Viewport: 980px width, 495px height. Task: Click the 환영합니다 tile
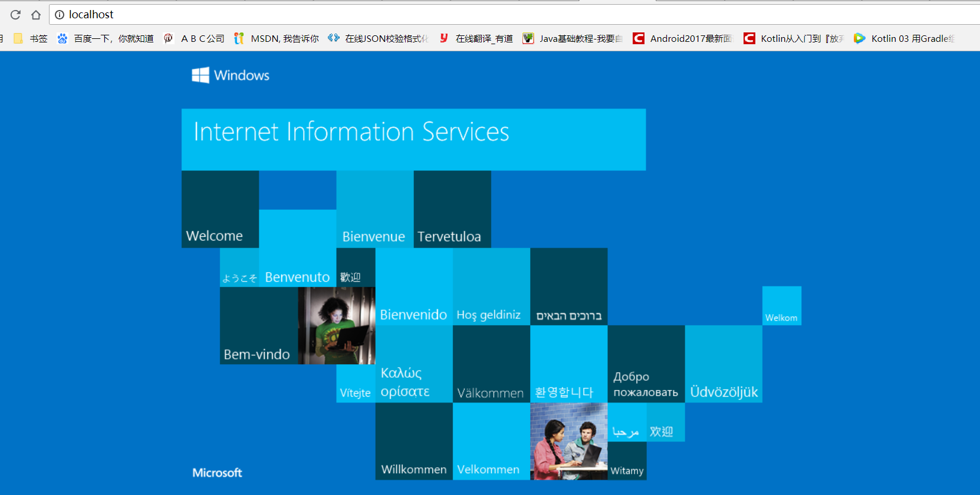(x=568, y=364)
